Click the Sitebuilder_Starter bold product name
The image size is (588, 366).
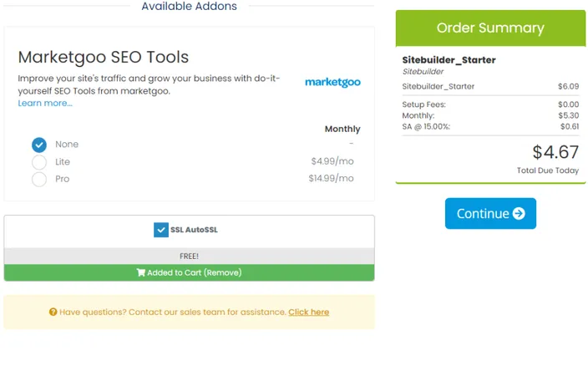click(x=449, y=60)
